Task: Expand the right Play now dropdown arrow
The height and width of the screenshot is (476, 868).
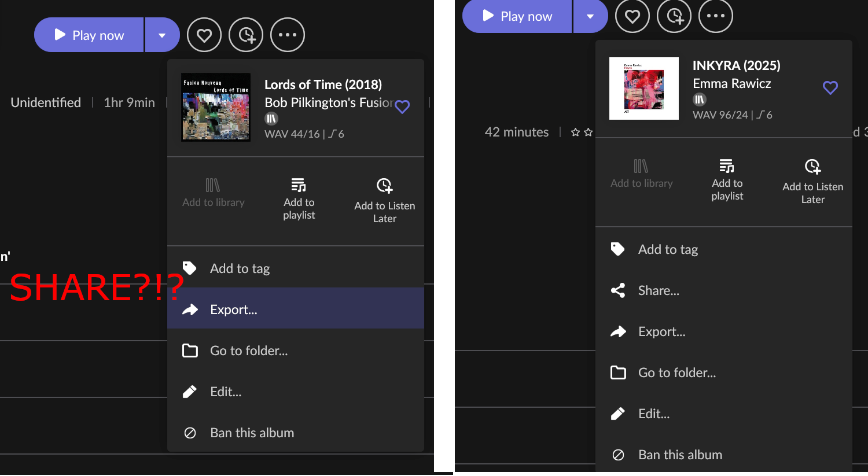Action: [x=590, y=16]
